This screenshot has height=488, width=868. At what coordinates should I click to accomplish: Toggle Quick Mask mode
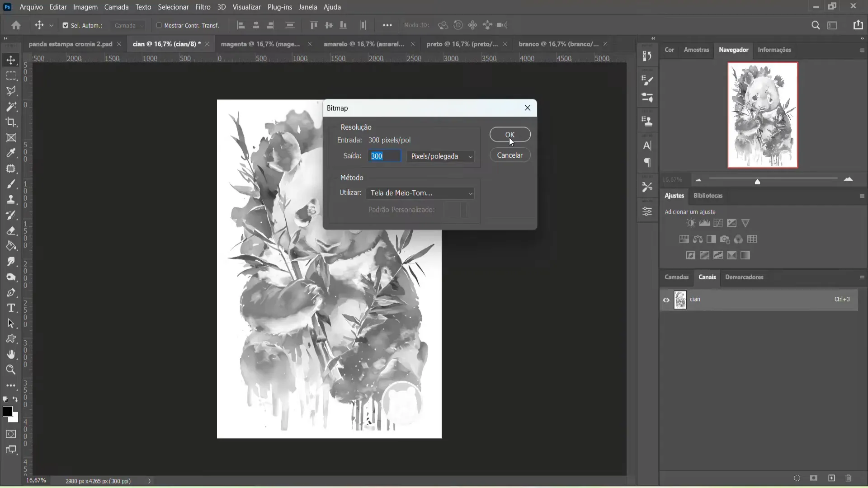click(11, 434)
